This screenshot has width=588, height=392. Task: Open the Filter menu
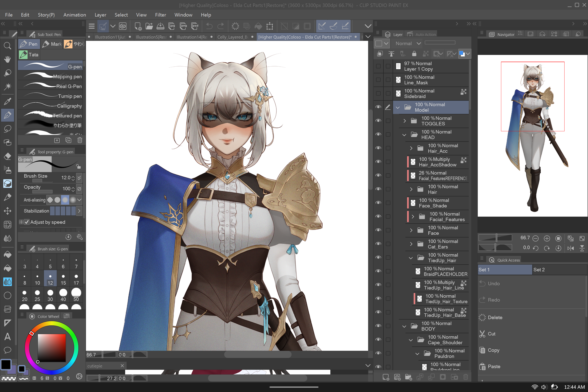click(x=160, y=15)
